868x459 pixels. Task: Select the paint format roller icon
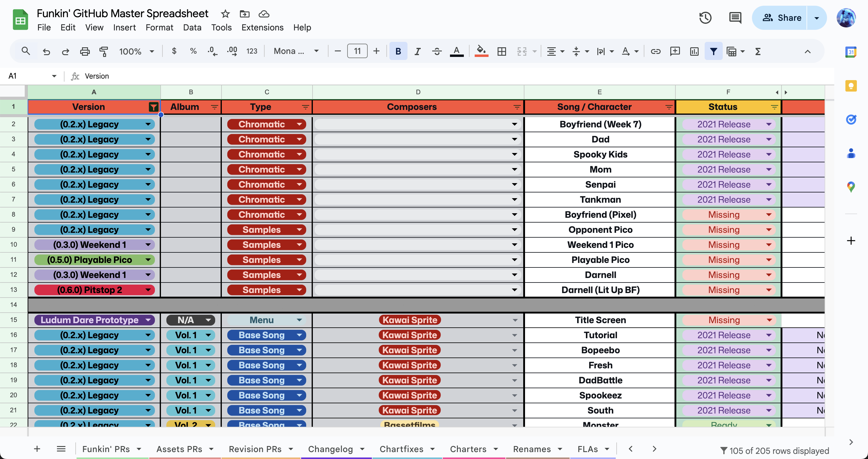pyautogui.click(x=104, y=51)
